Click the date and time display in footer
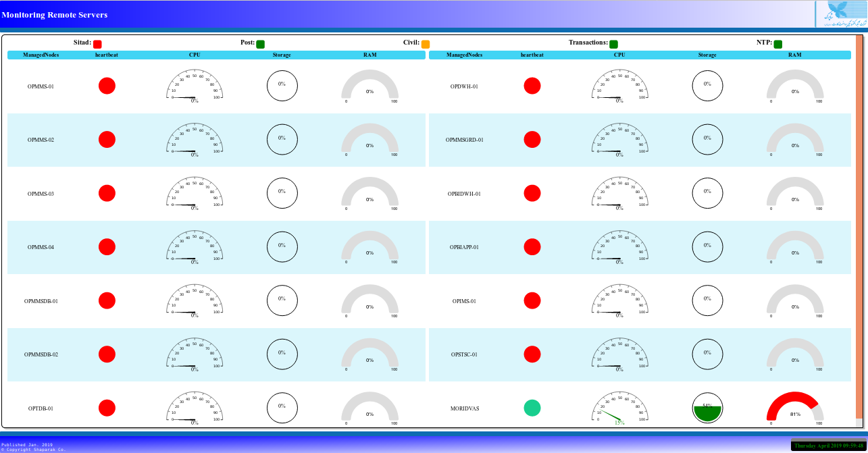The height and width of the screenshot is (453, 868). pos(828,446)
